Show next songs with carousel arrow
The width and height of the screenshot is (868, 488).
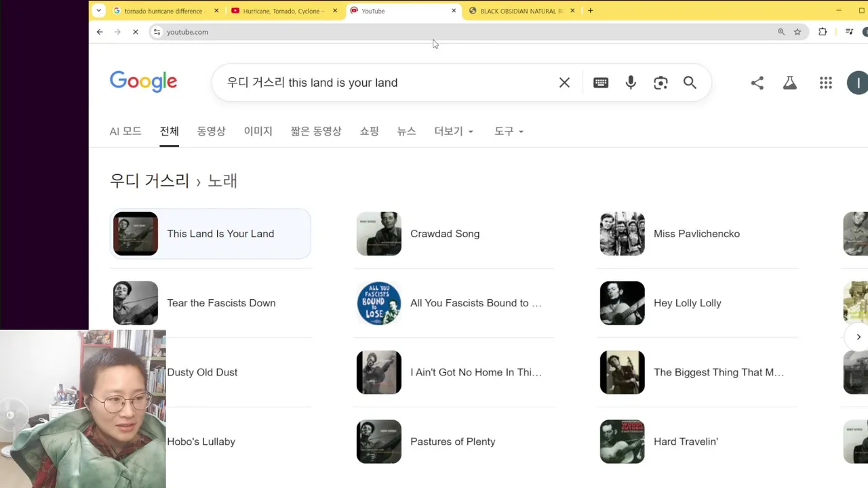pyautogui.click(x=858, y=337)
